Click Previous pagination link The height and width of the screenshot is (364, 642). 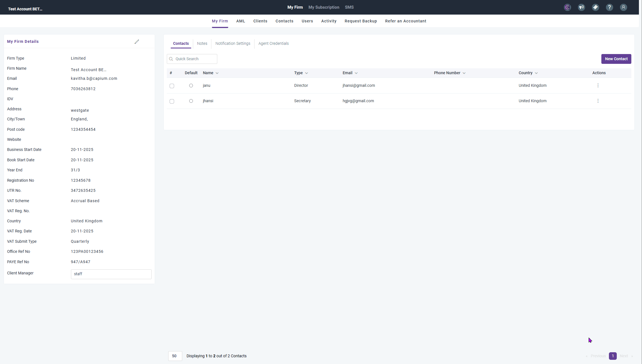[598, 356]
